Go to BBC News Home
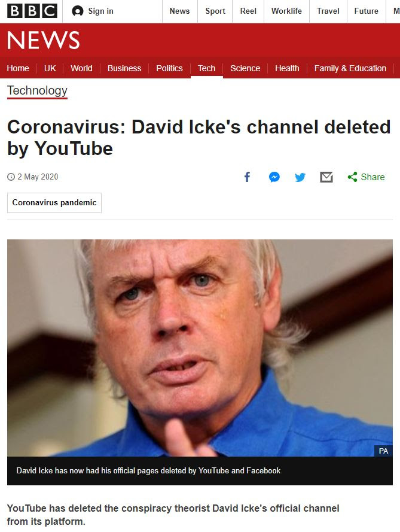The image size is (400, 532). [18, 68]
